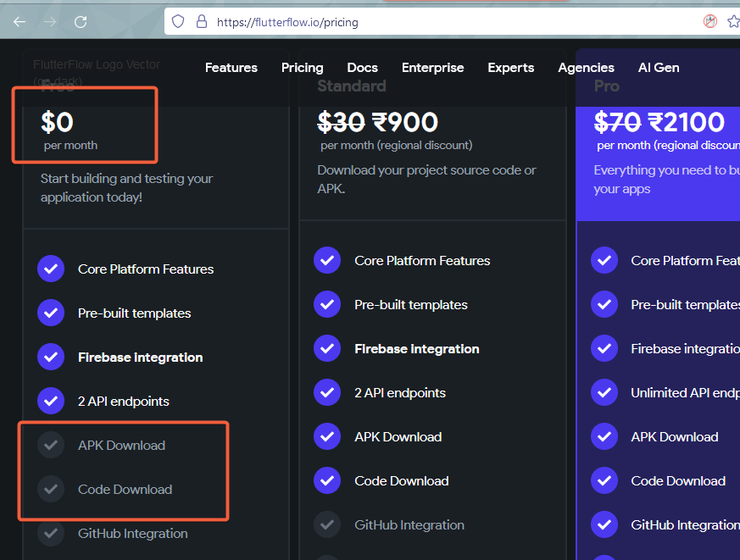Click the red blocked-content icon in address bar
Image resolution: width=740 pixels, height=560 pixels.
tap(710, 22)
